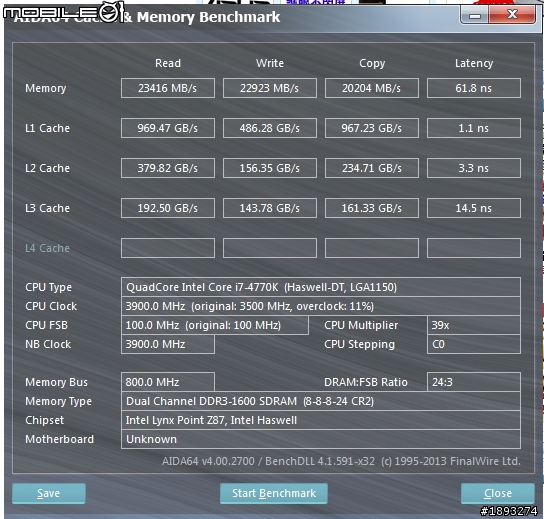Click the DRAM:FSB Ratio label

366,382
